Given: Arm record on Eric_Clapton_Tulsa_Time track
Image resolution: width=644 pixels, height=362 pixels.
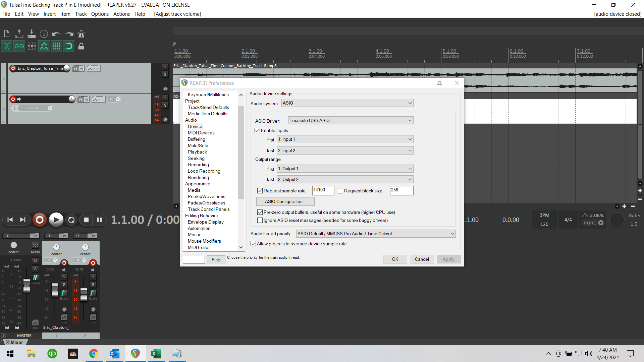Looking at the screenshot, I should point(13,68).
